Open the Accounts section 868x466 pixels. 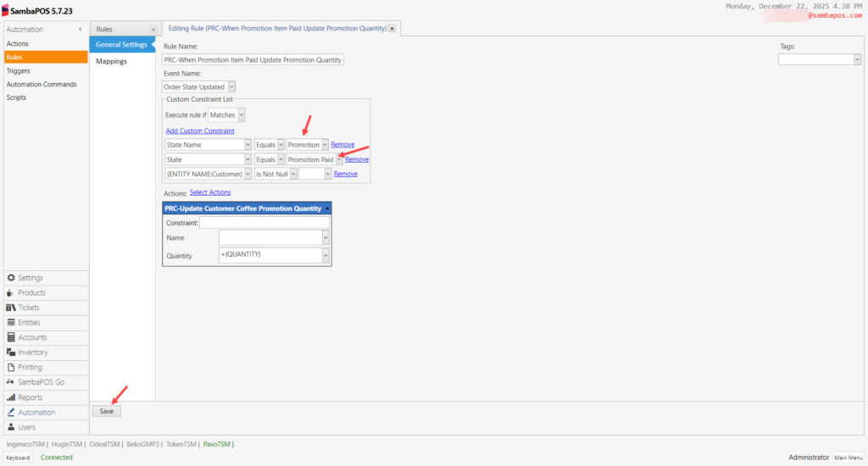coord(32,337)
